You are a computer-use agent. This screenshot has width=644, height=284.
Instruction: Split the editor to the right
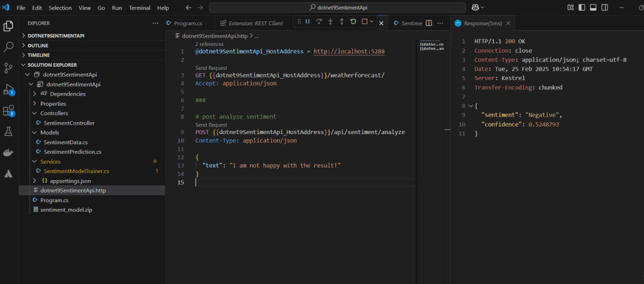[429, 23]
